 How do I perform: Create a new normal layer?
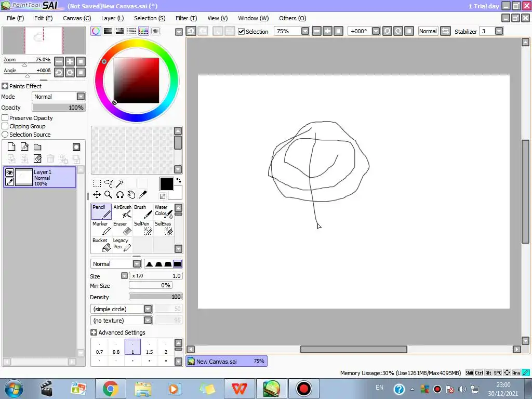tap(11, 147)
